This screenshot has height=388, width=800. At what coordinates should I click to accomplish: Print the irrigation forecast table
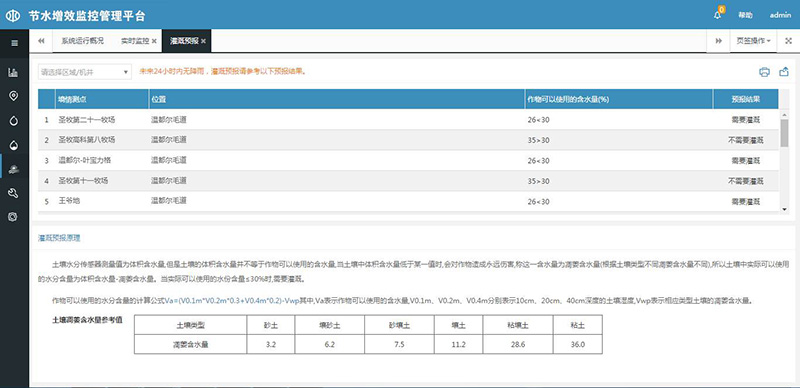(764, 72)
